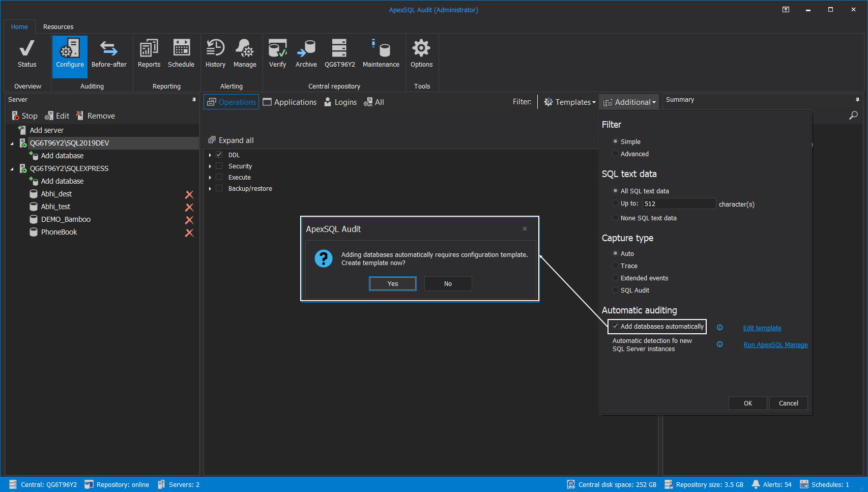Screen dimensions: 868x492
Task: Click OK in the Additional panel
Action: pyautogui.click(x=747, y=403)
